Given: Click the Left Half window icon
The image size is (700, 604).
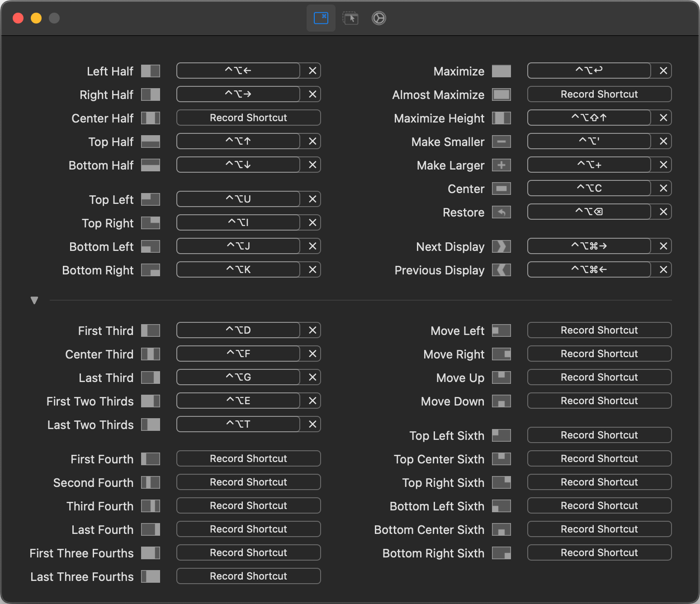Looking at the screenshot, I should click(x=151, y=71).
